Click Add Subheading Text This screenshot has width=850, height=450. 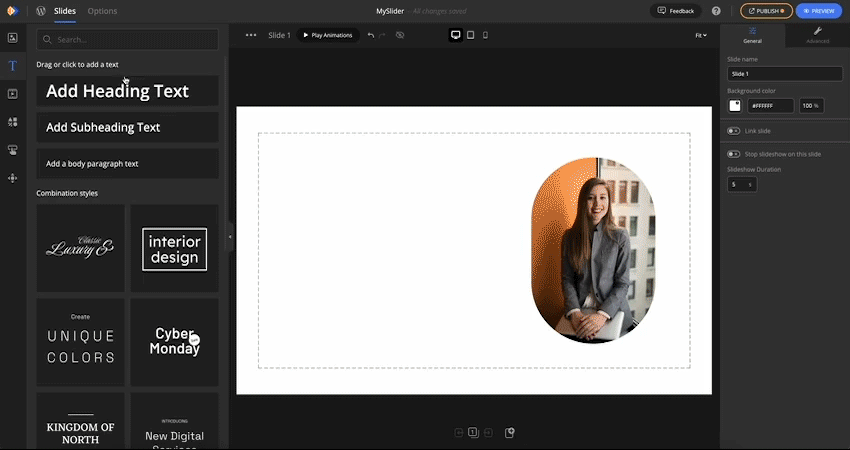[127, 127]
